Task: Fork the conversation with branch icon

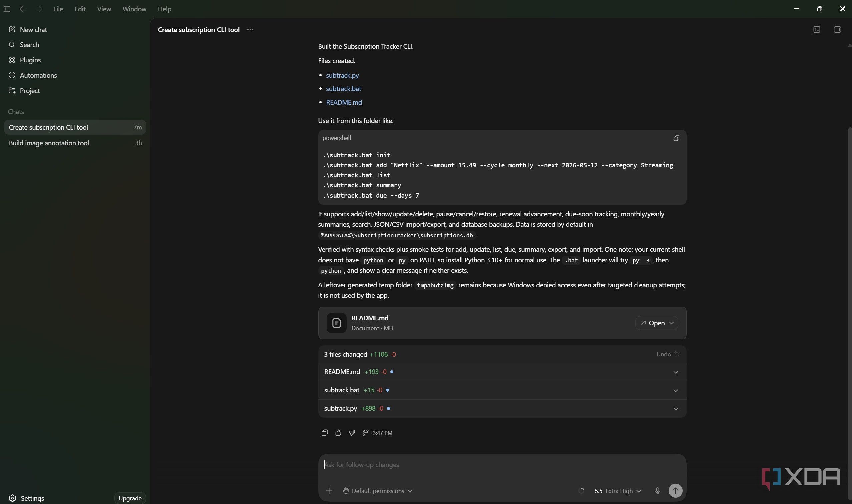Action: coord(365,433)
